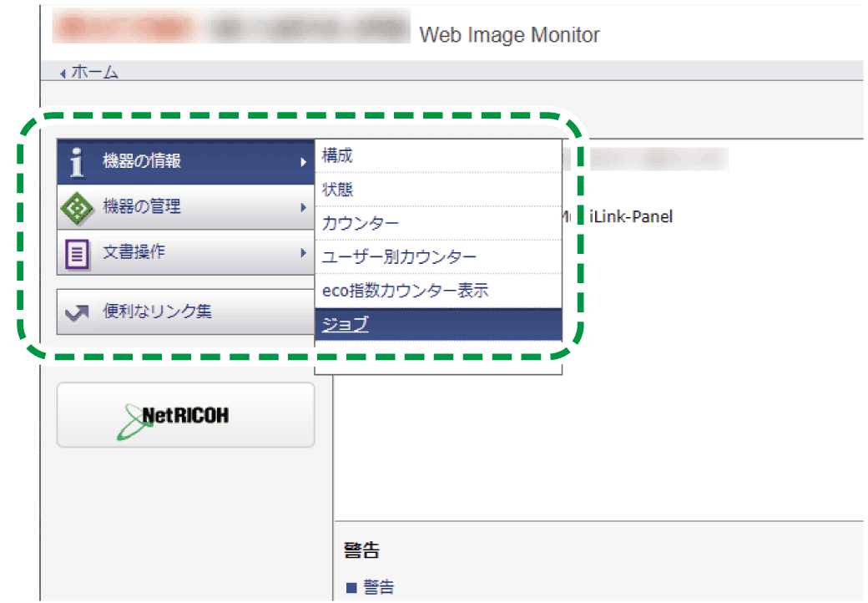The width and height of the screenshot is (868, 603).
Task: Open NetRICOH via its logo
Action: [184, 415]
